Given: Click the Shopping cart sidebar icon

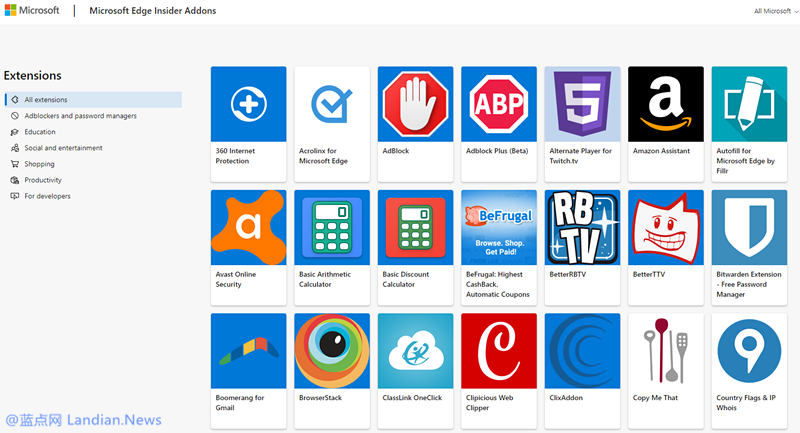Looking at the screenshot, I should tap(15, 164).
